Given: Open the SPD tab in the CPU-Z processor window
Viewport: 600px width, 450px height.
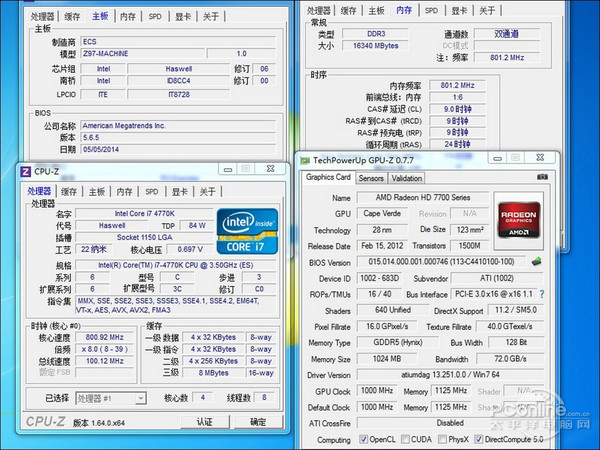Looking at the screenshot, I should click(x=152, y=191).
